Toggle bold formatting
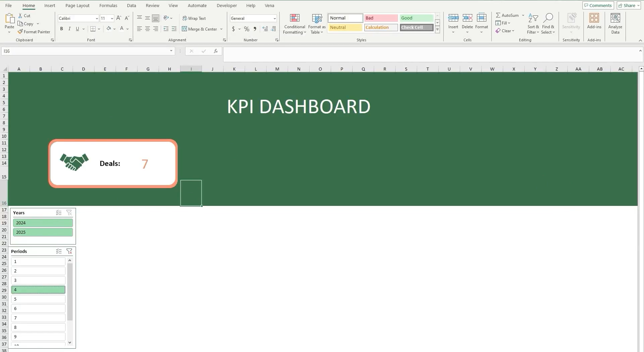This screenshot has height=352, width=644. [61, 29]
